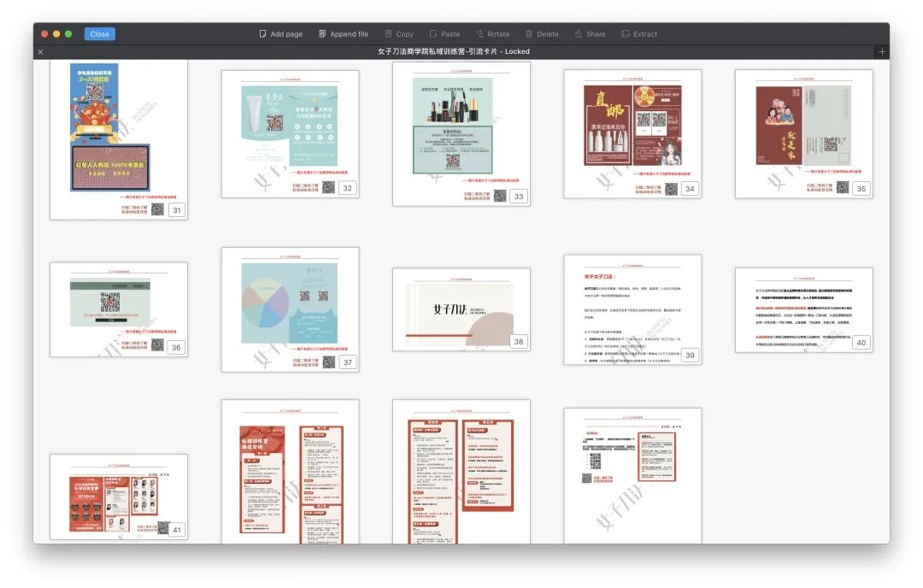Close the document tab with X
This screenshot has height=588, width=923.
40,52
